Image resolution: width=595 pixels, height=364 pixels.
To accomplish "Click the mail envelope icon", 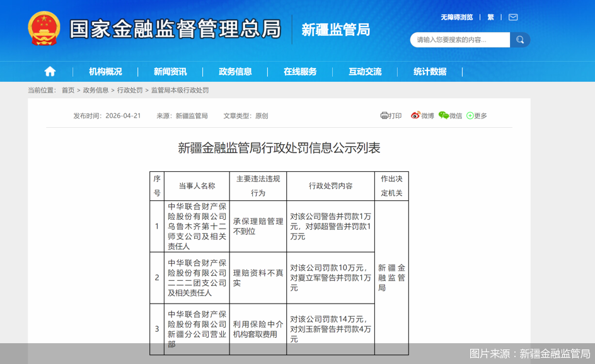I will point(512,17).
